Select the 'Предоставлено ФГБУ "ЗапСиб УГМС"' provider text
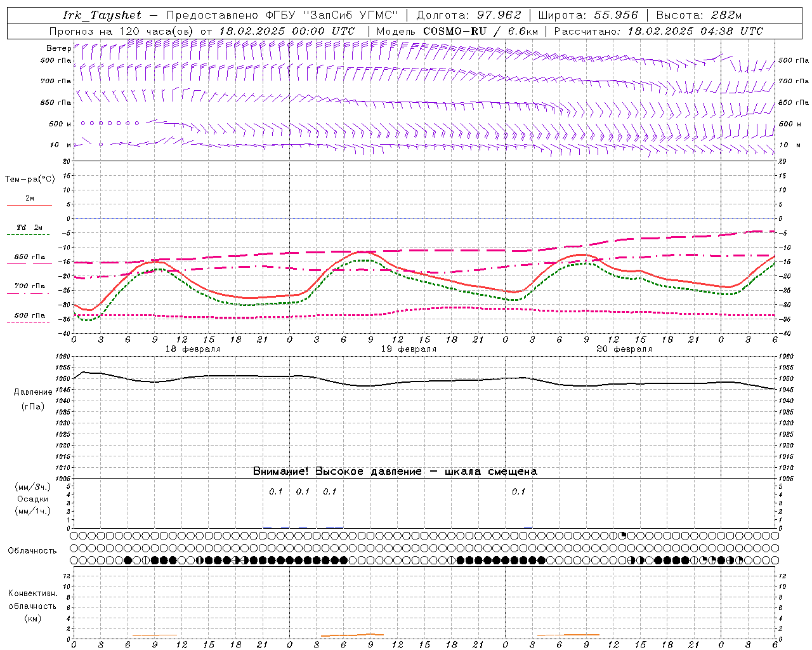Screen dimensions: 812x650 tap(282, 15)
